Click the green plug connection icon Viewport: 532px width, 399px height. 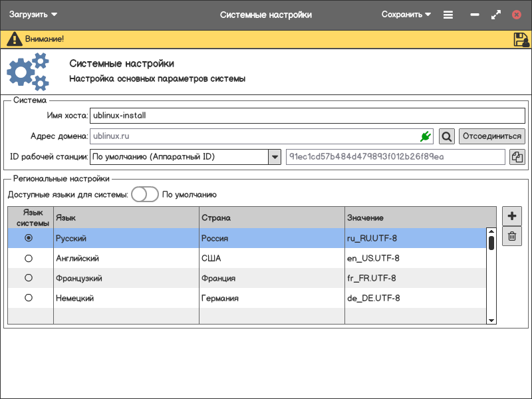click(x=426, y=136)
